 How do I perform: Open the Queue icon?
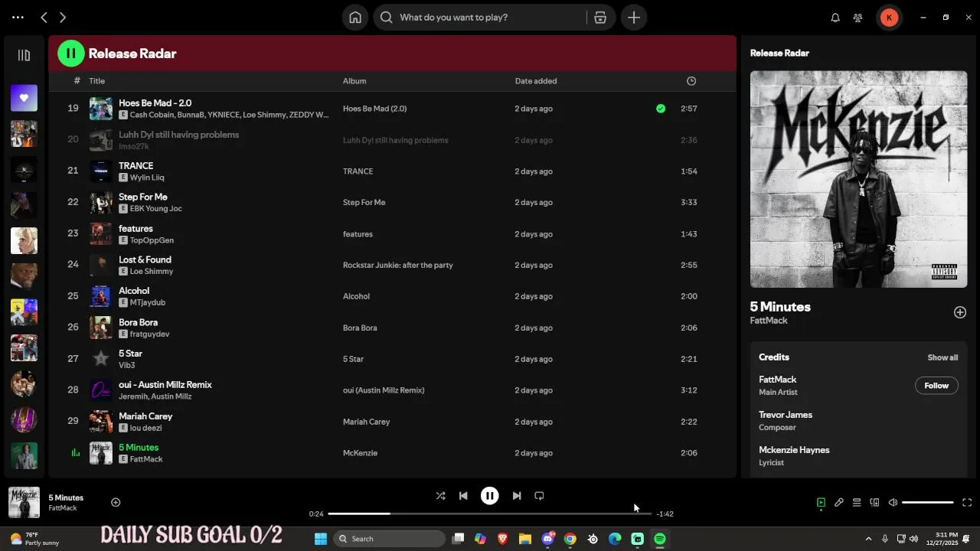point(857,503)
